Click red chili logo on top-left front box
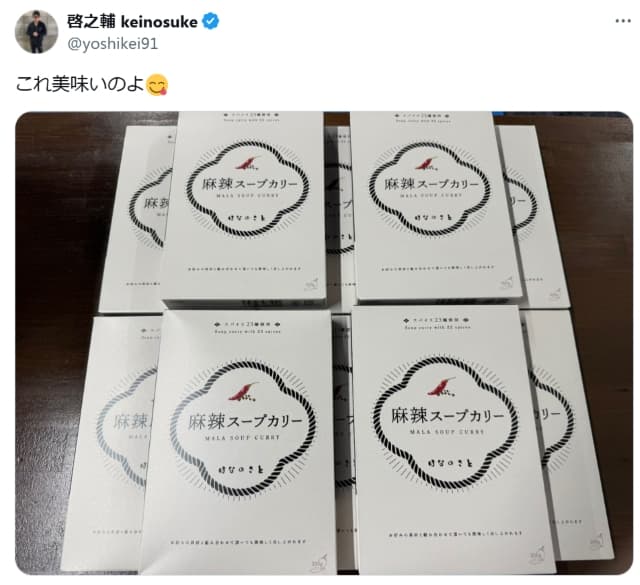The width and height of the screenshot is (640, 585). point(249,162)
